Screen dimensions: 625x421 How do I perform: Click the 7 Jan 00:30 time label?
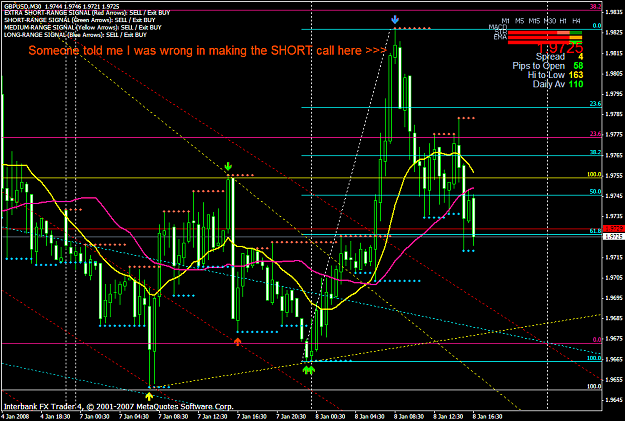[x=94, y=417]
